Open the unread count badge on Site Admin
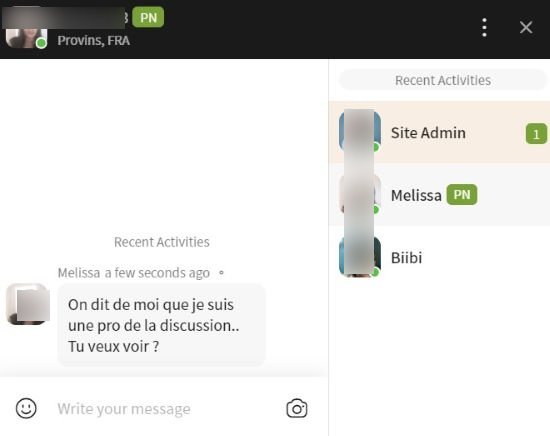 pos(536,134)
